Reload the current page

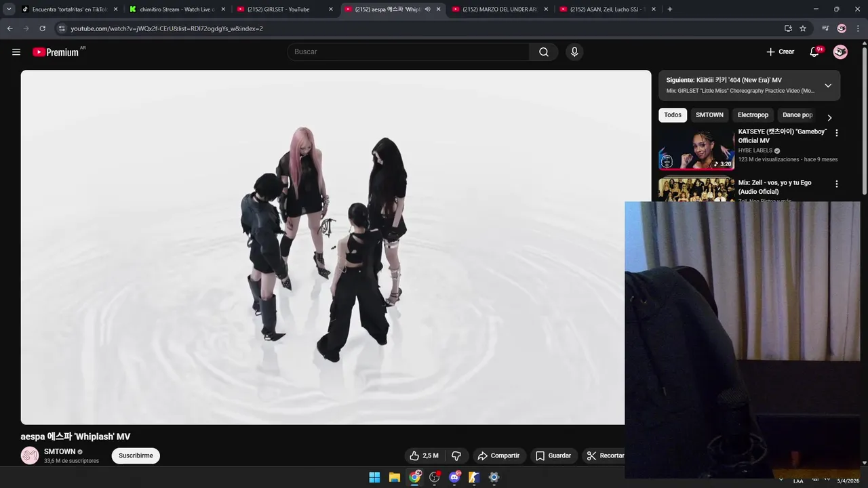pyautogui.click(x=42, y=28)
